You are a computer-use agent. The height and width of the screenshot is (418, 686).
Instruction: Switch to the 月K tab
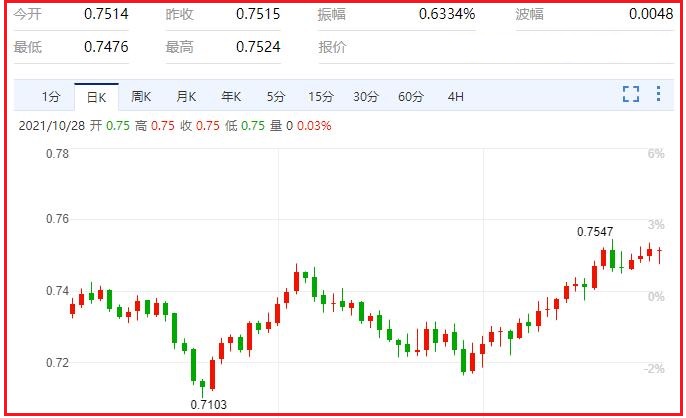(x=186, y=97)
